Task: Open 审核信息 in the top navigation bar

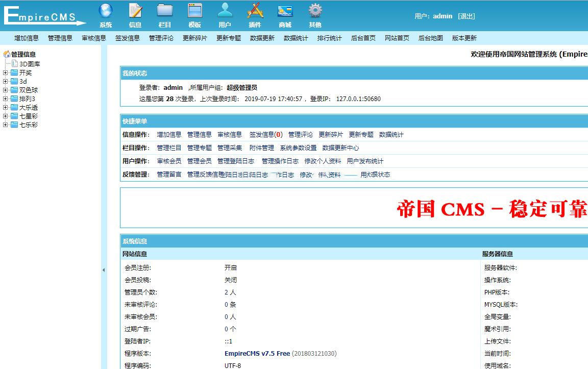Action: (x=94, y=38)
